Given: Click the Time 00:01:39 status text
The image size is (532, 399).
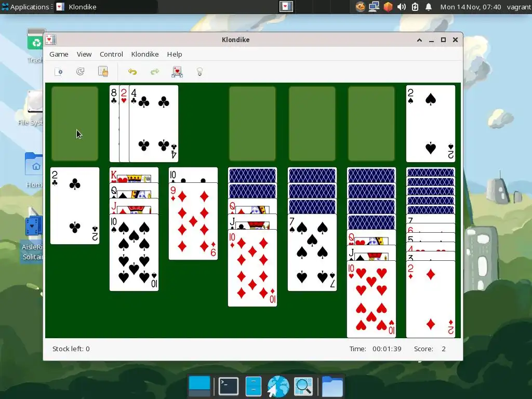Looking at the screenshot, I should (375, 349).
